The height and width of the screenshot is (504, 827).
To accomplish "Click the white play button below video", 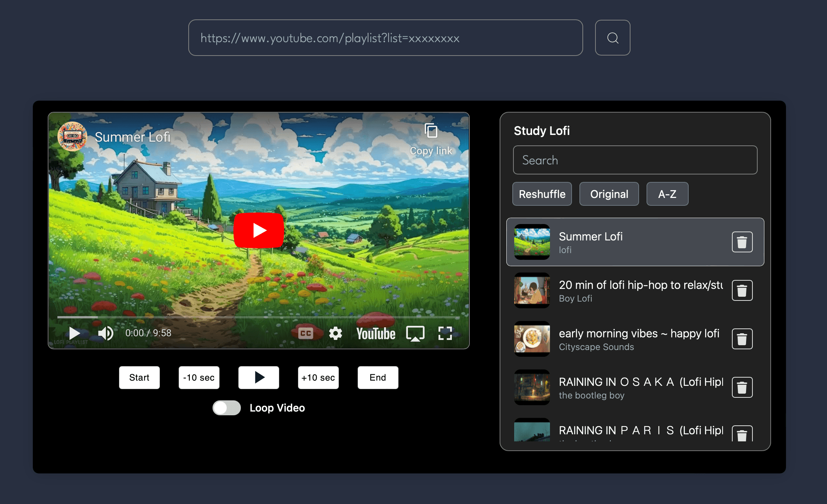I will 259,378.
